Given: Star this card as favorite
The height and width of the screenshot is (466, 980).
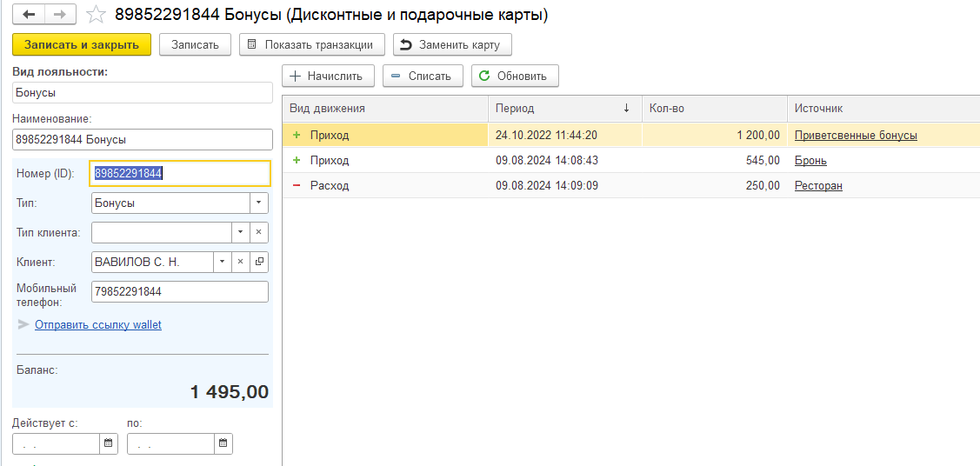Looking at the screenshot, I should [98, 15].
